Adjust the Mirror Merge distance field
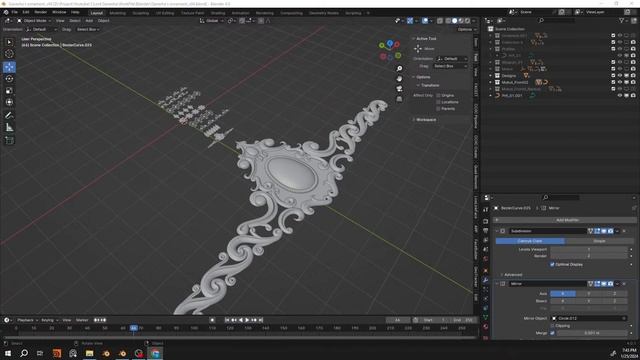 click(592, 333)
